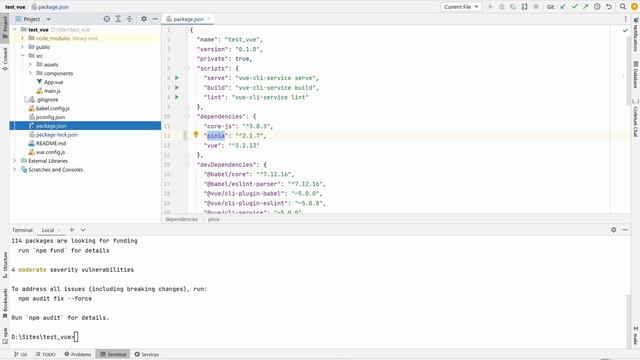
Task: Open terminal settings gear icon
Action: click(613, 230)
